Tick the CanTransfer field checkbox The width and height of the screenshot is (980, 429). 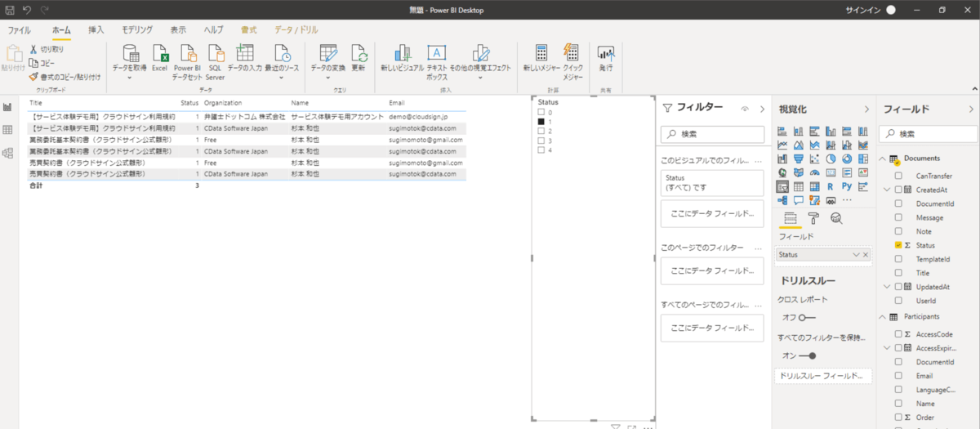point(899,176)
